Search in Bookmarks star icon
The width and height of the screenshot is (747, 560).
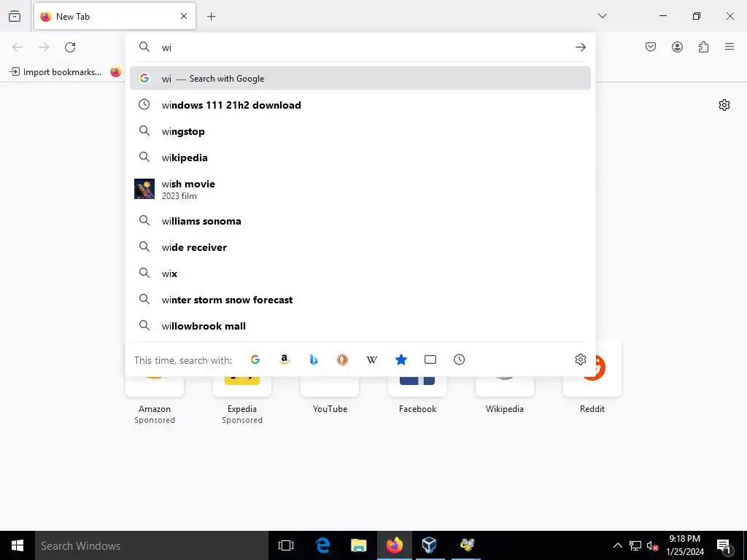click(401, 359)
